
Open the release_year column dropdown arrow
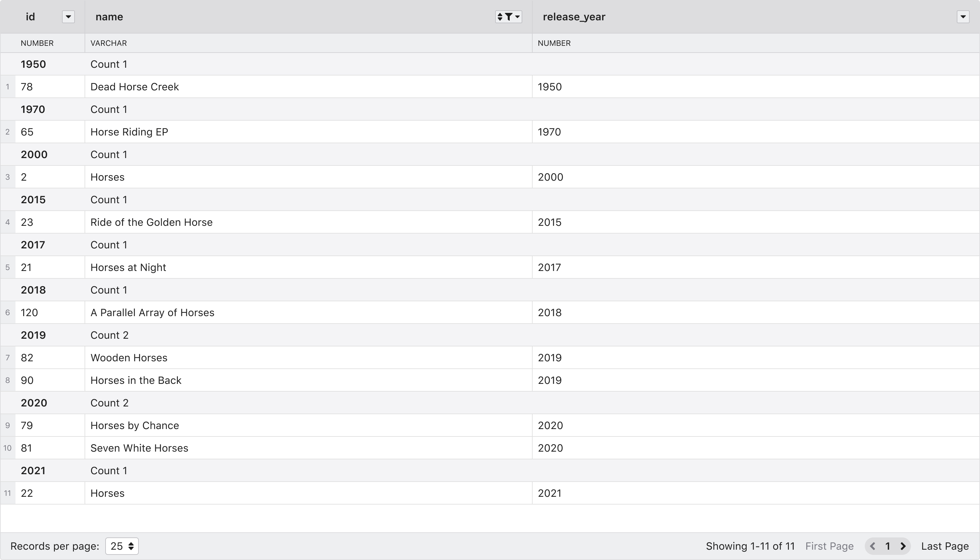tap(963, 17)
